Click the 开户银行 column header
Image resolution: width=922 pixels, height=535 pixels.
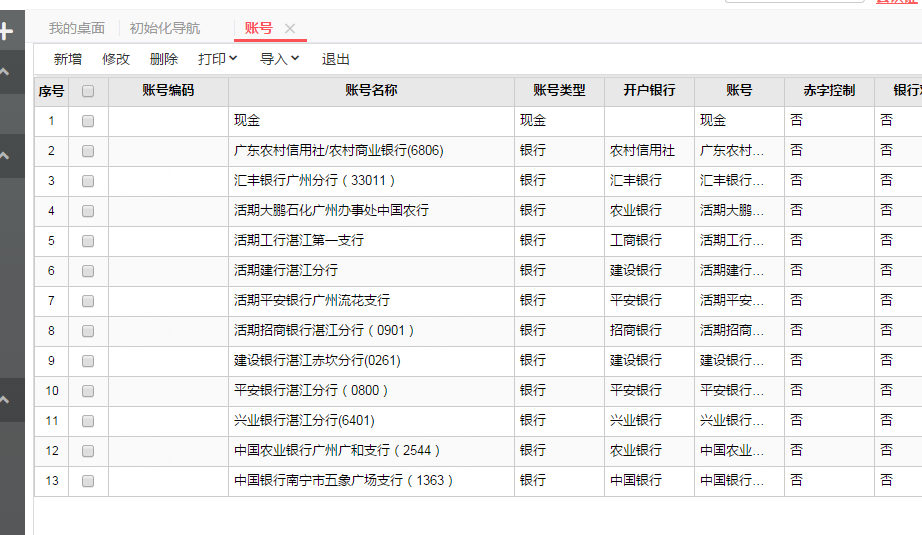649,91
